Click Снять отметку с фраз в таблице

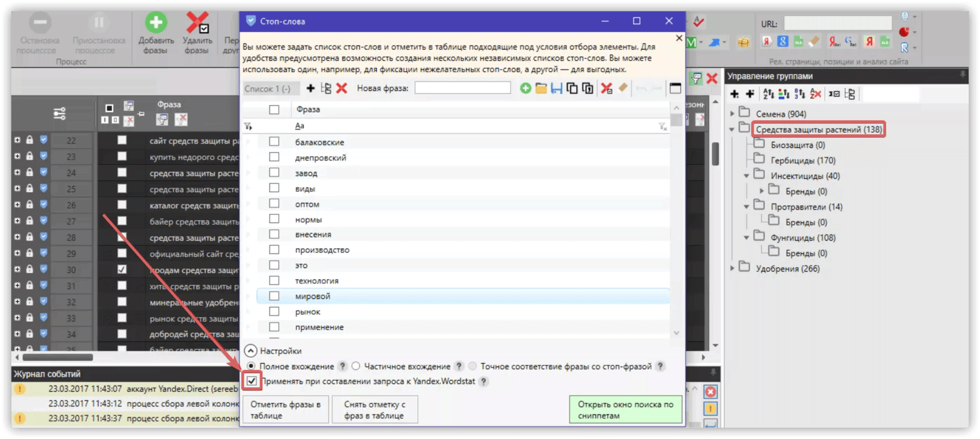tap(374, 410)
